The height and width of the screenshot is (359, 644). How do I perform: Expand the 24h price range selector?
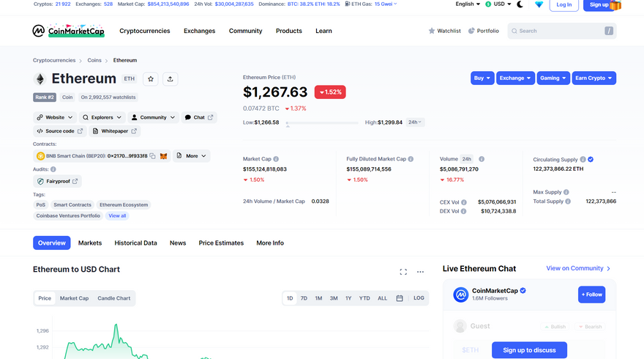(x=415, y=122)
